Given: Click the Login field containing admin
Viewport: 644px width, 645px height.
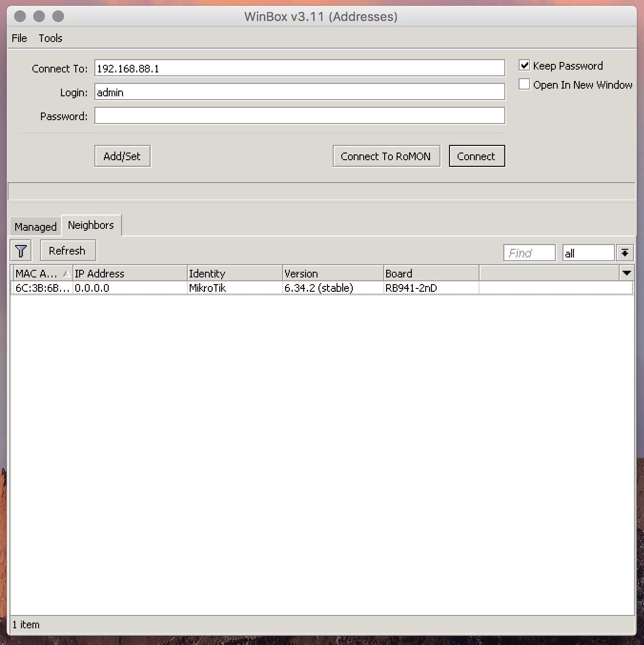Looking at the screenshot, I should click(299, 92).
